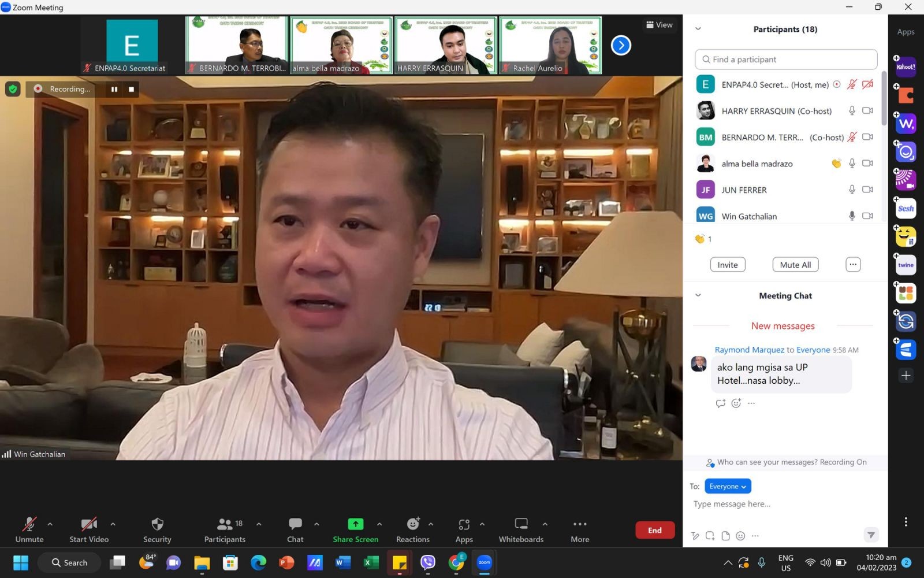Open More options in meeting toolbar
Screen dimensions: 924x578
[x=580, y=530]
